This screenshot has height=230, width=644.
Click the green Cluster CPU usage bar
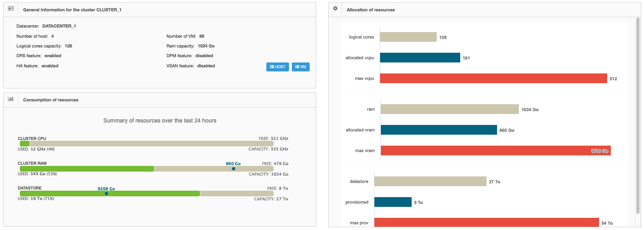pyautogui.click(x=25, y=144)
